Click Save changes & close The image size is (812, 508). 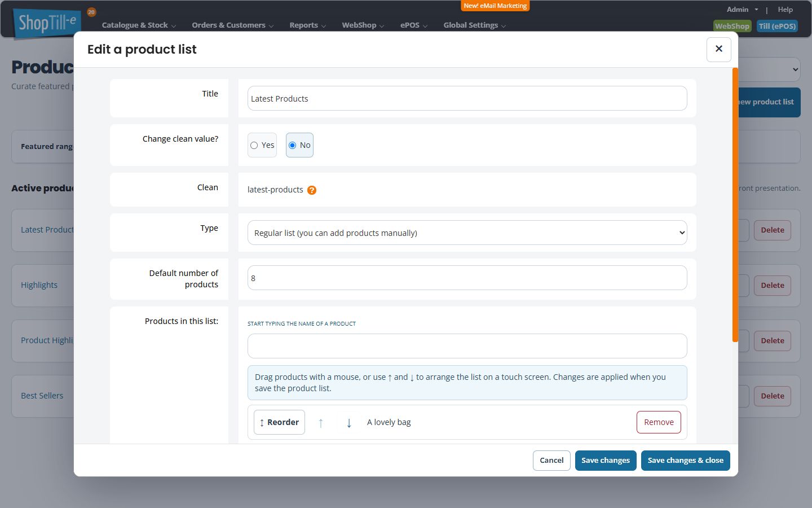tap(686, 461)
